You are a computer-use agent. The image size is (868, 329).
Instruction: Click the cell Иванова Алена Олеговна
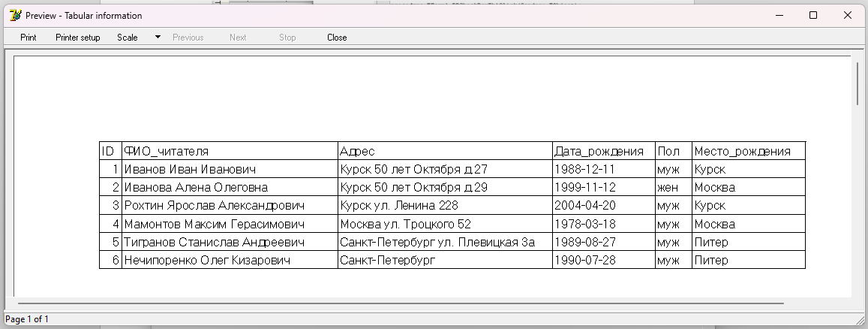pyautogui.click(x=230, y=187)
